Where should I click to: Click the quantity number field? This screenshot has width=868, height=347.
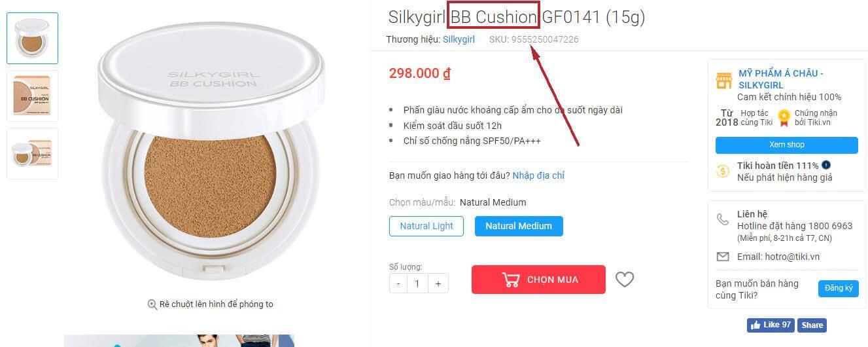417,283
